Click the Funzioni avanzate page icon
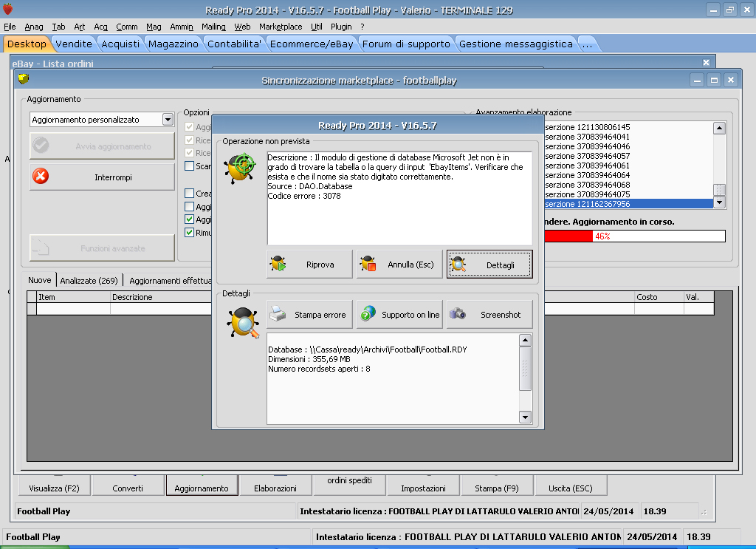The width and height of the screenshot is (756, 549). (x=41, y=248)
